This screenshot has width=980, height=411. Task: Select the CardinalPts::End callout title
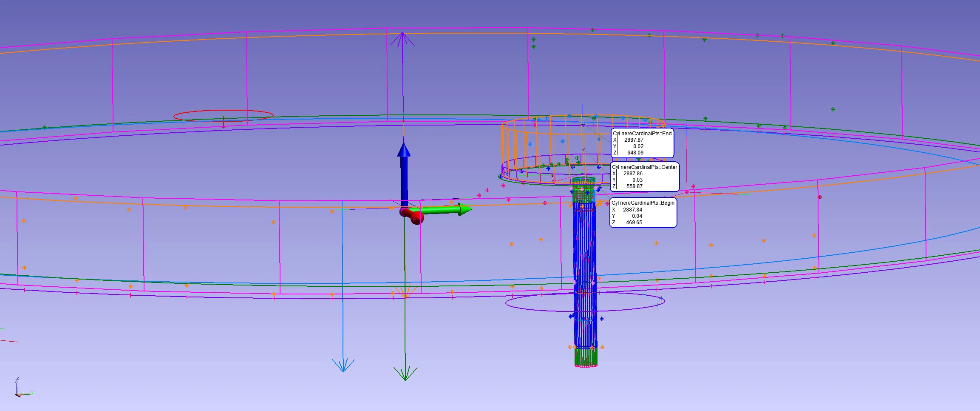(642, 134)
